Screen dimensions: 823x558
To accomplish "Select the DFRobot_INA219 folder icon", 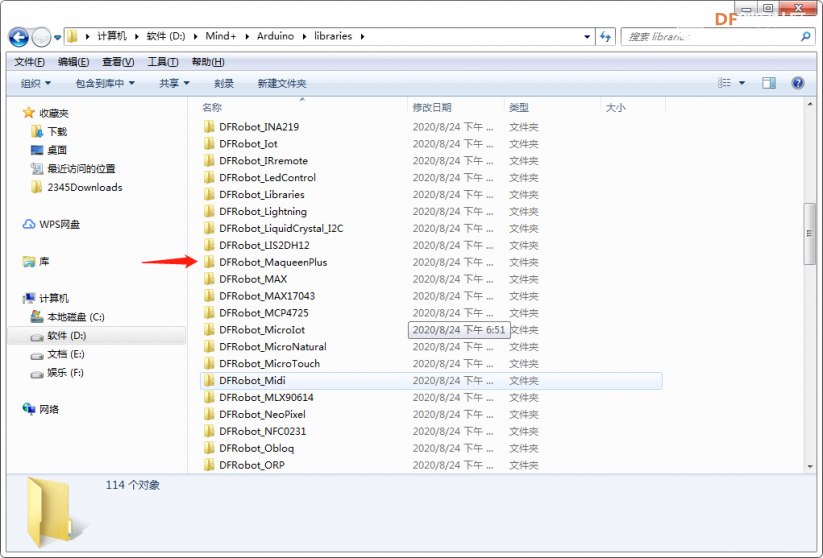I will point(209,127).
